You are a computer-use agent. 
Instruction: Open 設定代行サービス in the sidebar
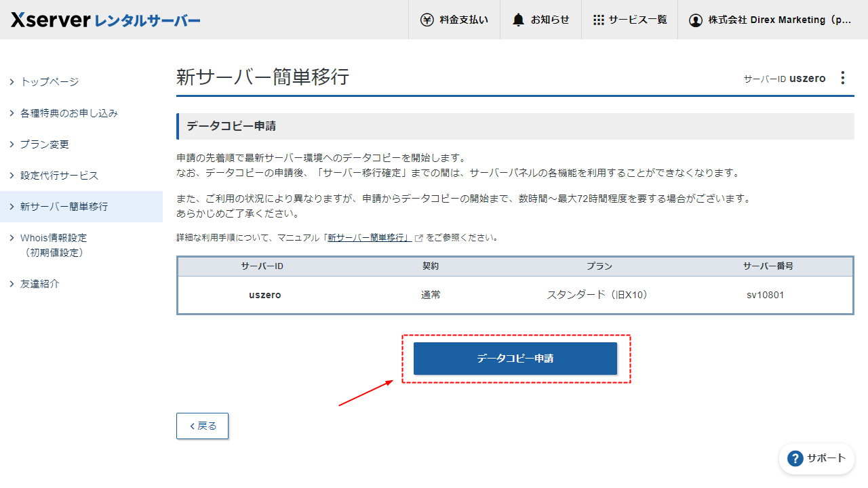81,176
